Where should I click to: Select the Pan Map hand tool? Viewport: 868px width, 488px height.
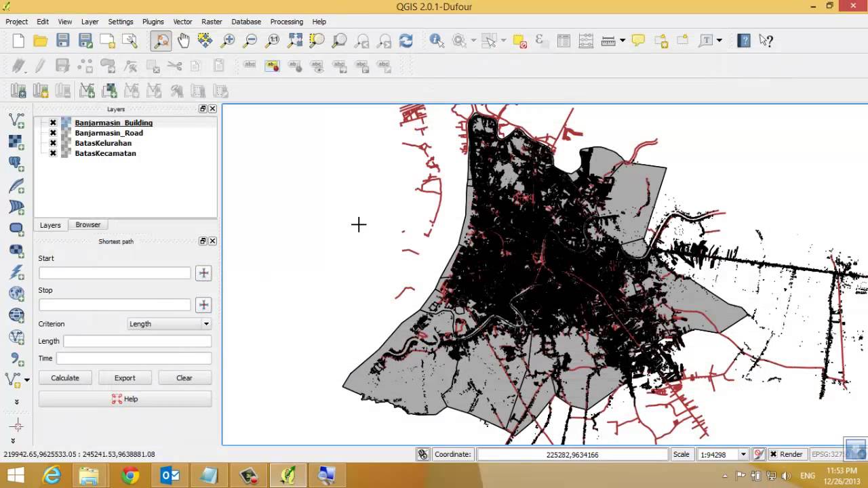(183, 41)
